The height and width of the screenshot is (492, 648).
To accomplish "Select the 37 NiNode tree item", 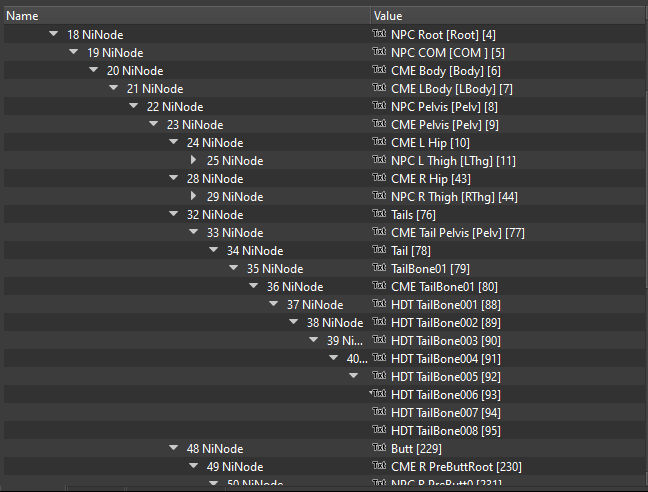I will pyautogui.click(x=315, y=304).
